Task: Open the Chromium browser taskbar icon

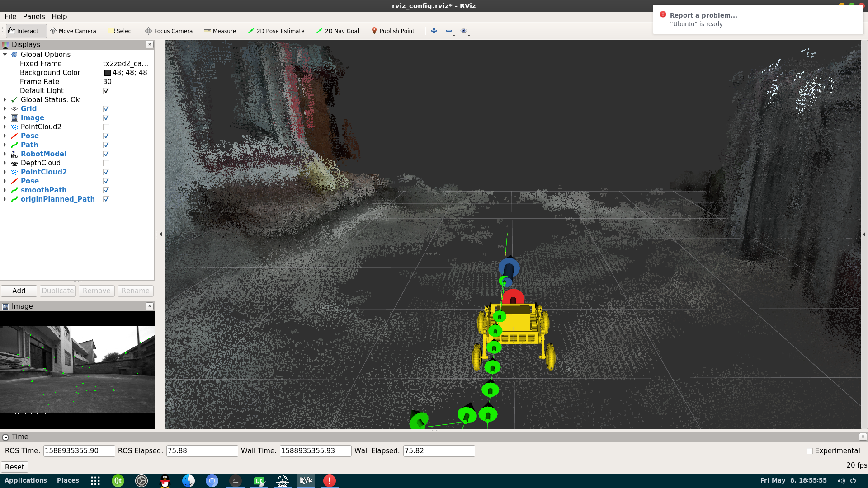Action: click(x=212, y=480)
